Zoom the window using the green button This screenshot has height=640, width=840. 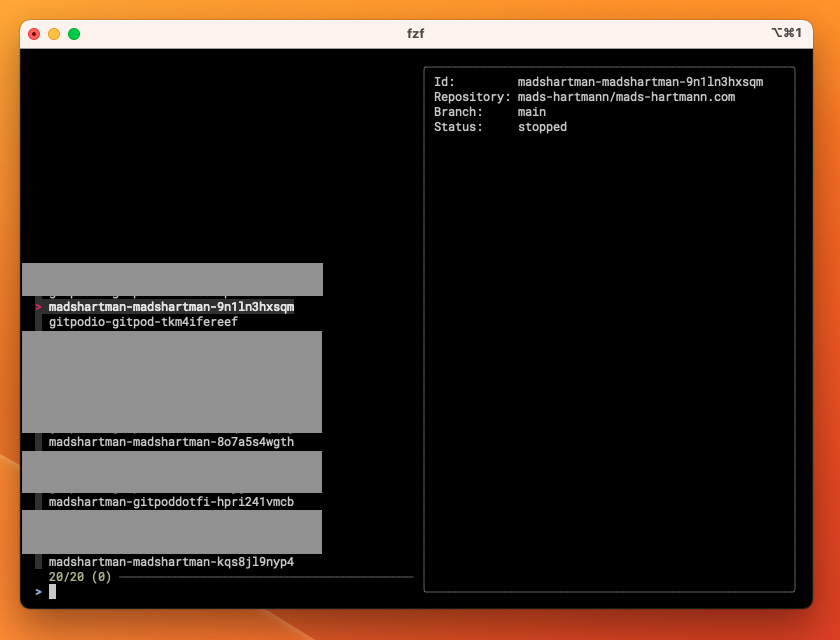pos(74,34)
